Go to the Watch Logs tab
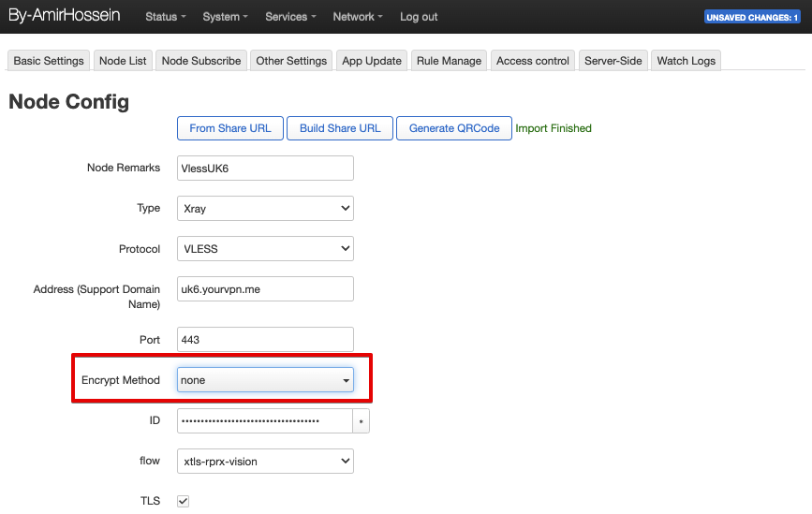 pos(686,61)
